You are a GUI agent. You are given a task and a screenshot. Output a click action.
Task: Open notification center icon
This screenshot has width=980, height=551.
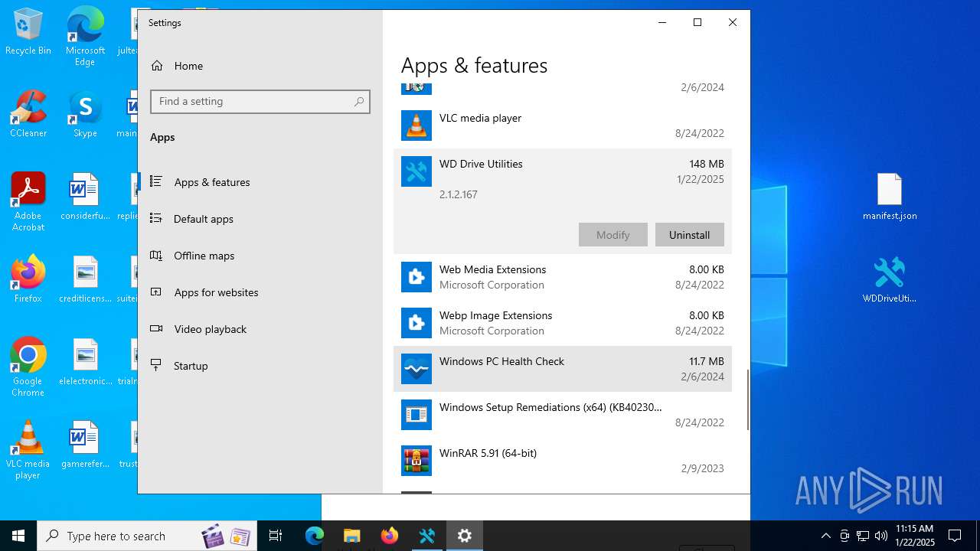(955, 536)
